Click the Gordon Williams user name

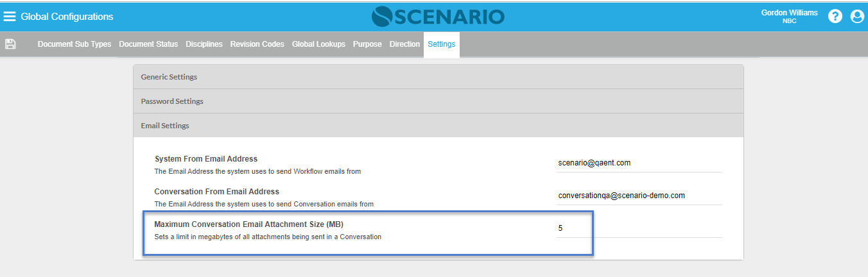click(x=789, y=13)
